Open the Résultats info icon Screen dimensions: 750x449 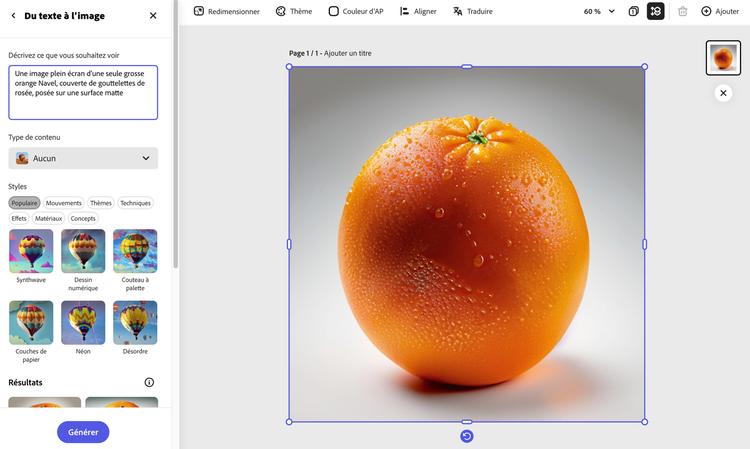(149, 383)
